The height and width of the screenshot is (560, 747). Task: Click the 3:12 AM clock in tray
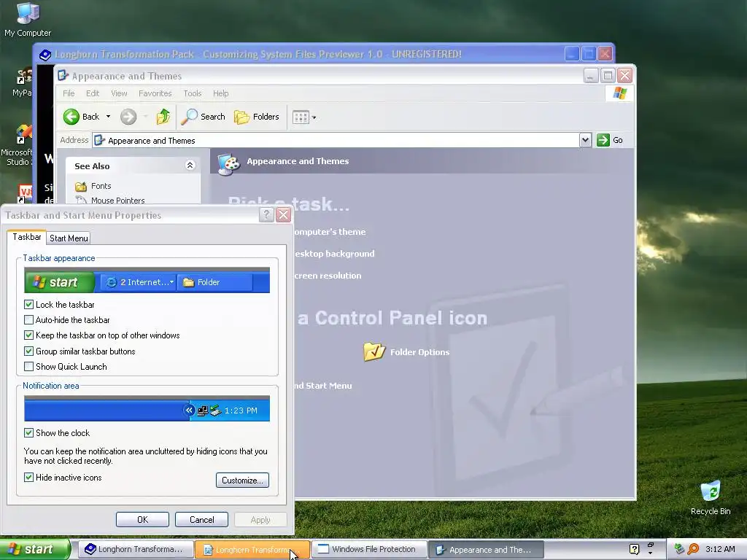[x=720, y=549]
